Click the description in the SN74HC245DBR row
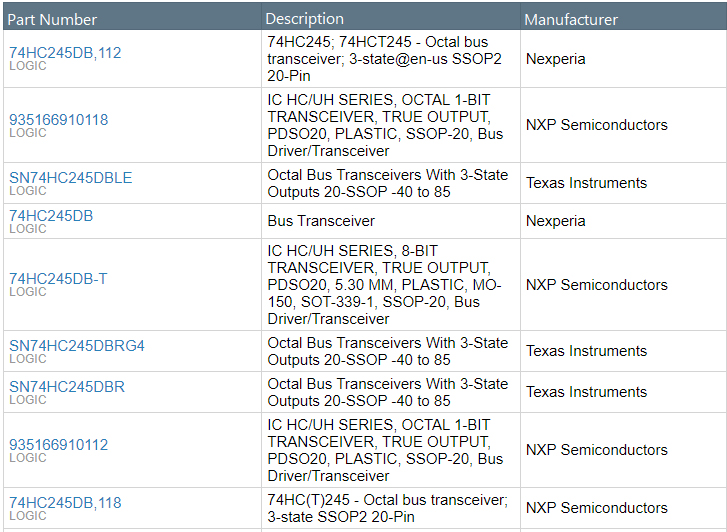Screen dimensions: 727x532 [x=388, y=392]
